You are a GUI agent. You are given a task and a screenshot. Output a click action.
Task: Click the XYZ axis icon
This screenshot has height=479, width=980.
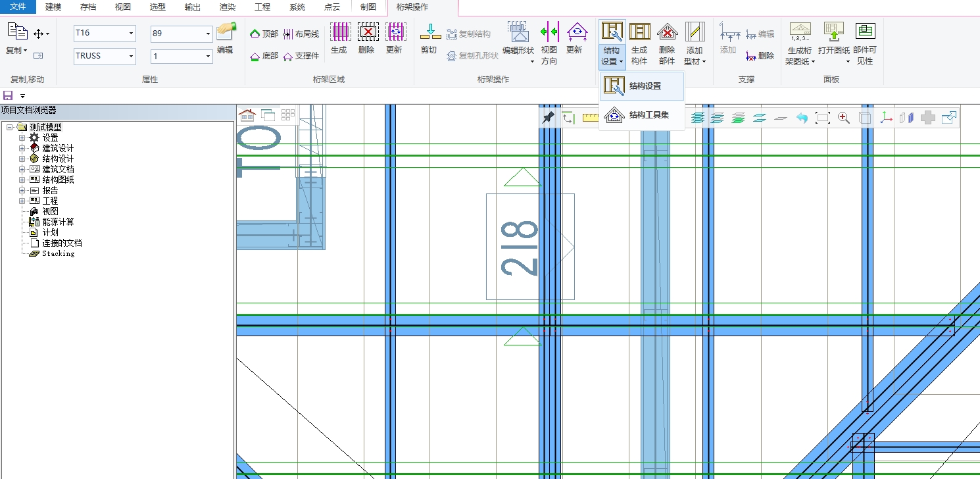pyautogui.click(x=886, y=118)
